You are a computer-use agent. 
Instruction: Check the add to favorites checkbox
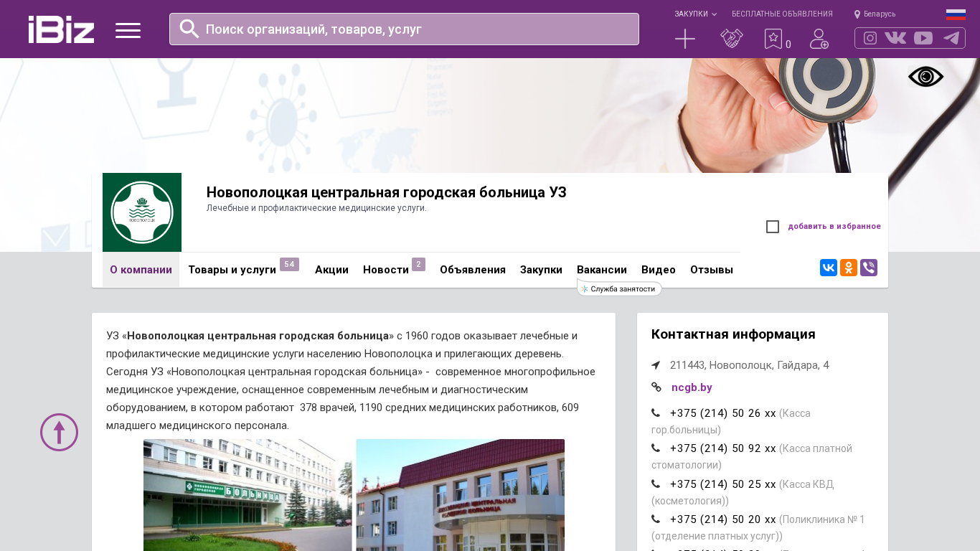[x=773, y=227]
